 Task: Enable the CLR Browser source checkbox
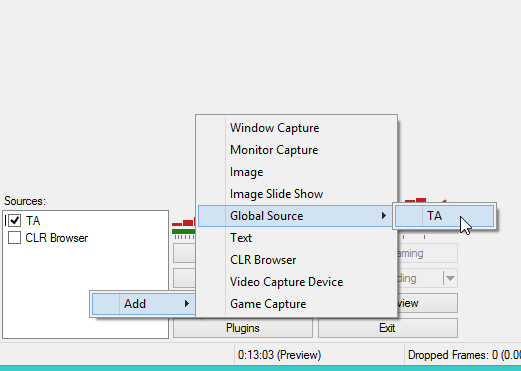(x=14, y=238)
